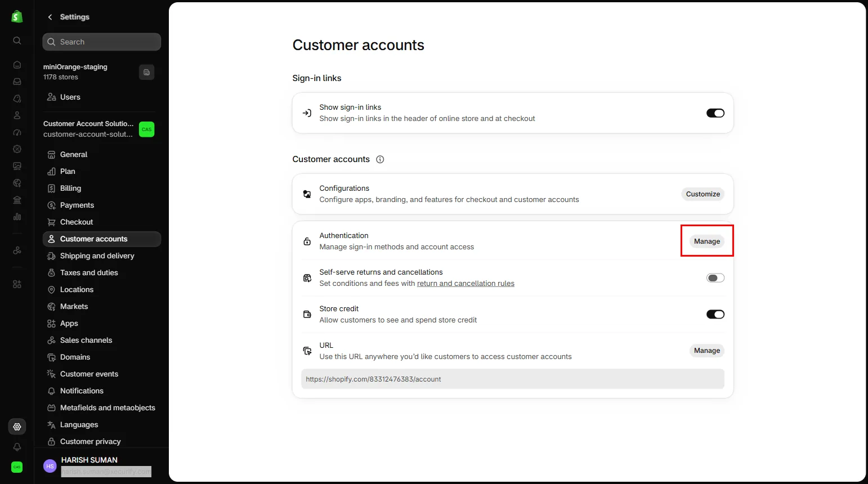The width and height of the screenshot is (868, 484).
Task: Open Billing settings
Action: coord(102,188)
